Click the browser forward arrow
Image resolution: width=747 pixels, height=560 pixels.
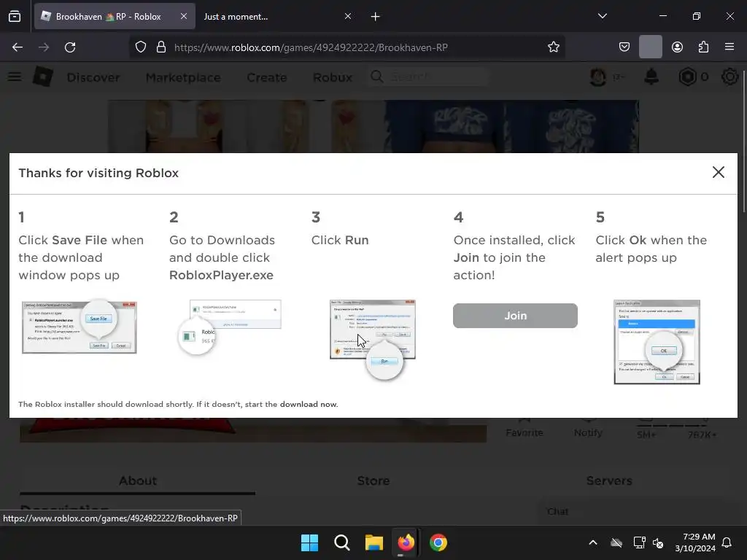click(x=44, y=47)
